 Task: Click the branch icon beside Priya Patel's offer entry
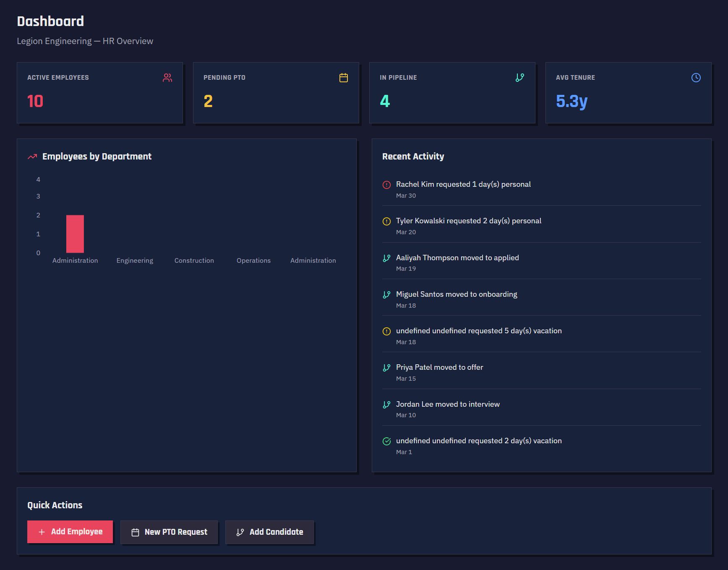tap(386, 367)
